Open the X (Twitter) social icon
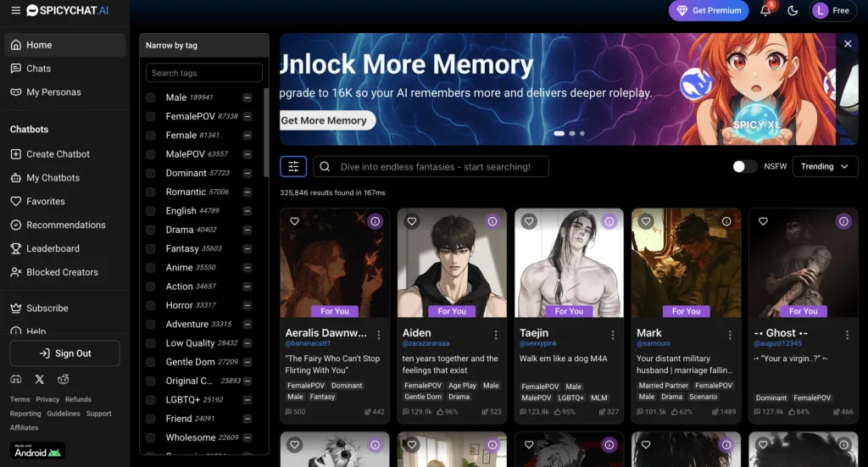The image size is (868, 467). (x=40, y=379)
